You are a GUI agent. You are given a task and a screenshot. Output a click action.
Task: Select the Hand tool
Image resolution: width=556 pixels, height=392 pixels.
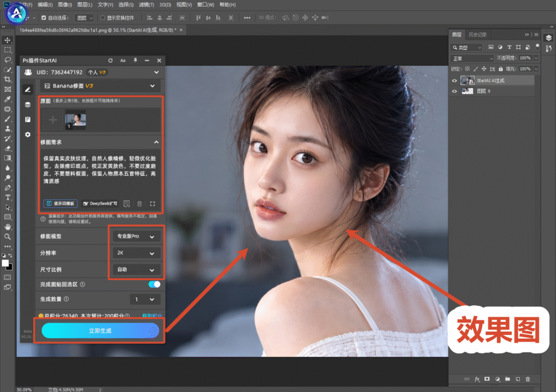click(8, 227)
